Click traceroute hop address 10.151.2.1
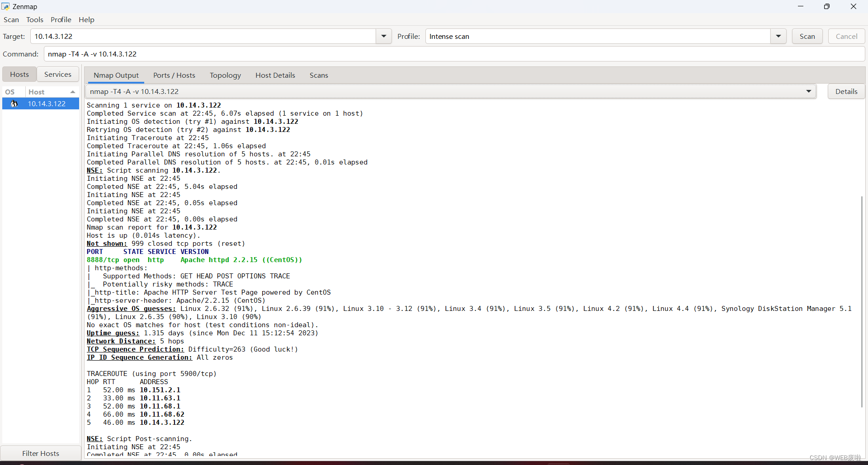The image size is (868, 465). click(x=160, y=390)
